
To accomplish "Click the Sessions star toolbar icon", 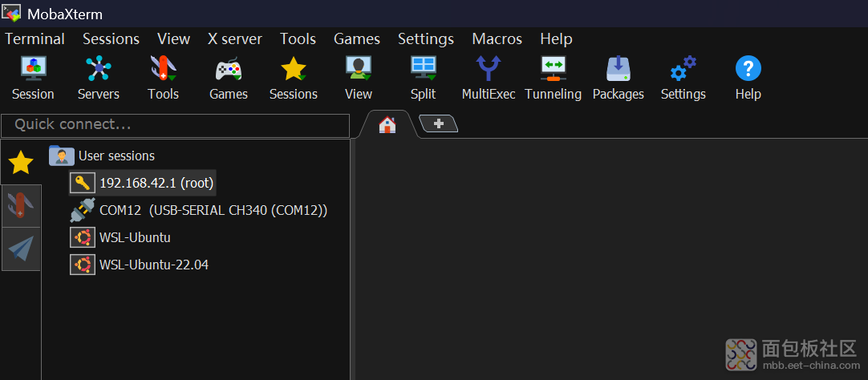I will tap(294, 79).
